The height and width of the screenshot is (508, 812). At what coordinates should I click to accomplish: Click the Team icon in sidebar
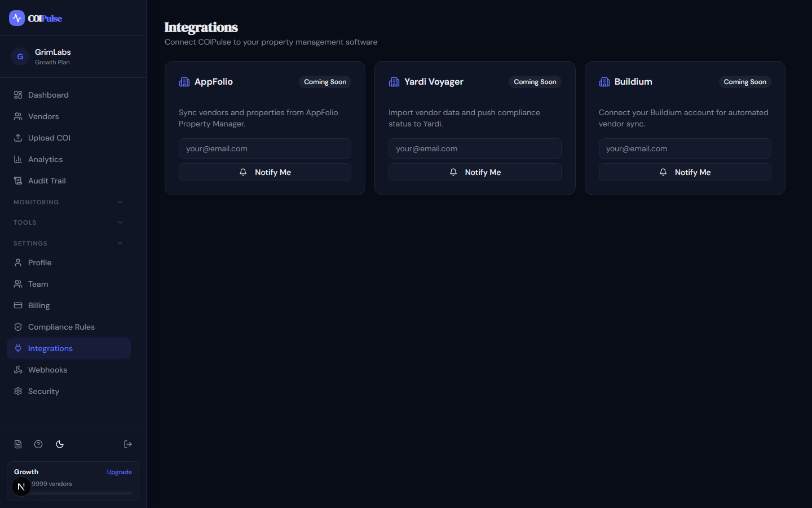18,284
